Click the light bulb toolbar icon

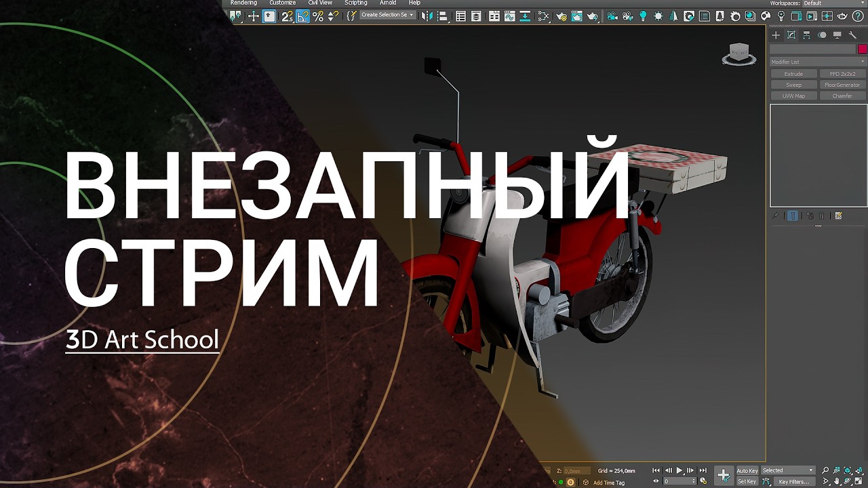point(643,16)
